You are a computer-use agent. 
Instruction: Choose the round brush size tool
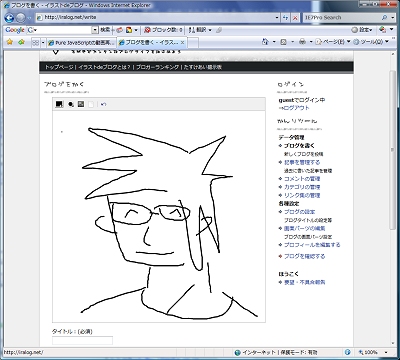(x=71, y=104)
